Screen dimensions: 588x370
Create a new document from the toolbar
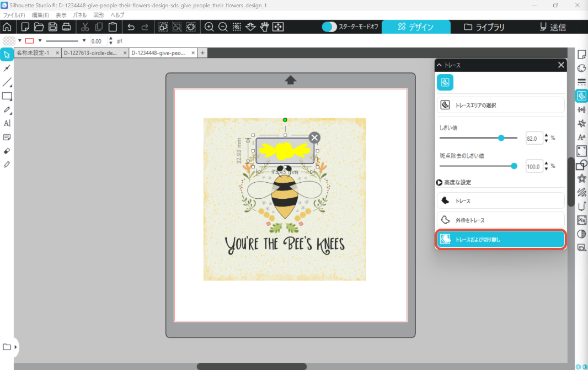pos(25,27)
